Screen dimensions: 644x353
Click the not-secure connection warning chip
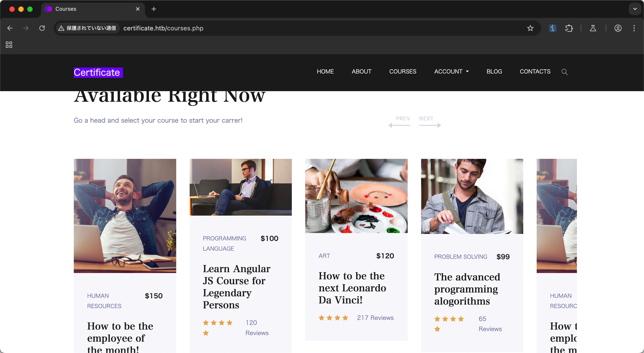(x=87, y=28)
